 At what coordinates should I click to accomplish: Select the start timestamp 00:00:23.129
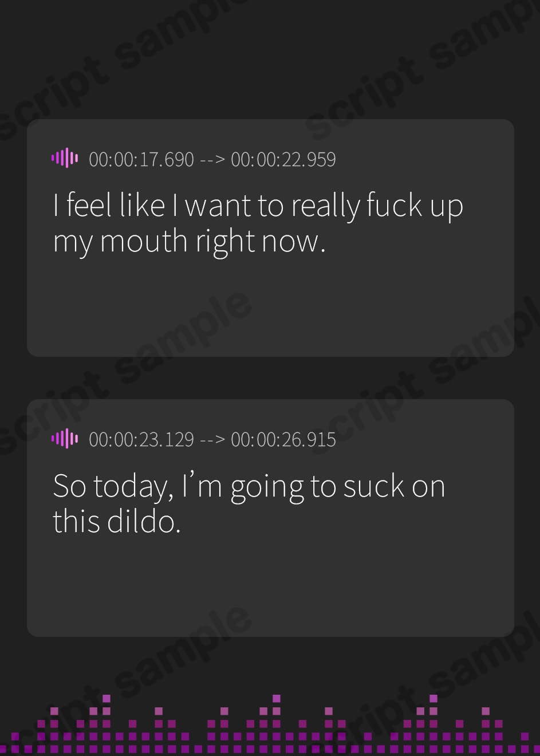click(x=141, y=440)
